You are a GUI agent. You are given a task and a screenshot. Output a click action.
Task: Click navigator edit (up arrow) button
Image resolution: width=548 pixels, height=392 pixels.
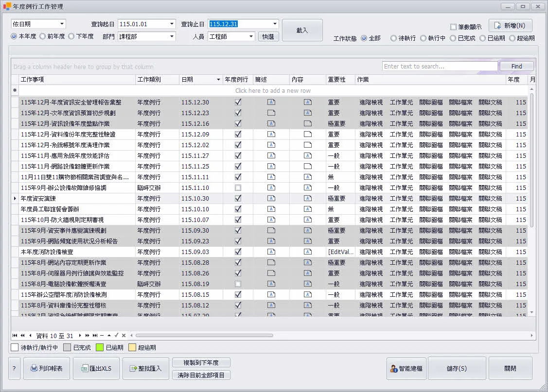[109, 336]
